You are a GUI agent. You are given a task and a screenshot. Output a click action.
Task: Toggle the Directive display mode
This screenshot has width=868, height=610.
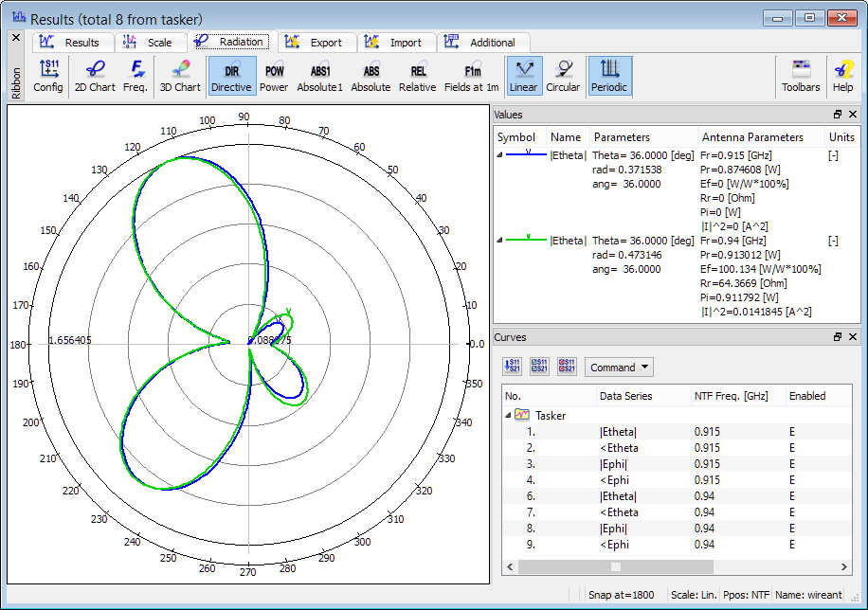point(231,76)
